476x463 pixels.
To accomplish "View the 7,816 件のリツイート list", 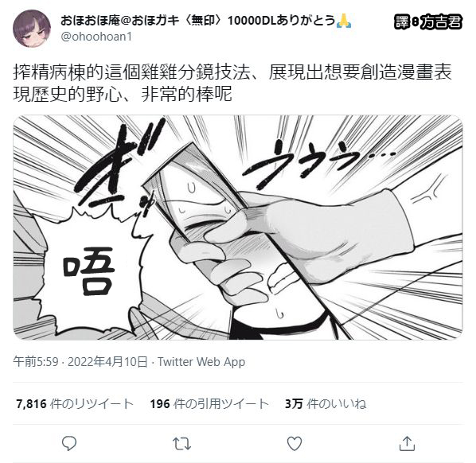I will point(75,404).
